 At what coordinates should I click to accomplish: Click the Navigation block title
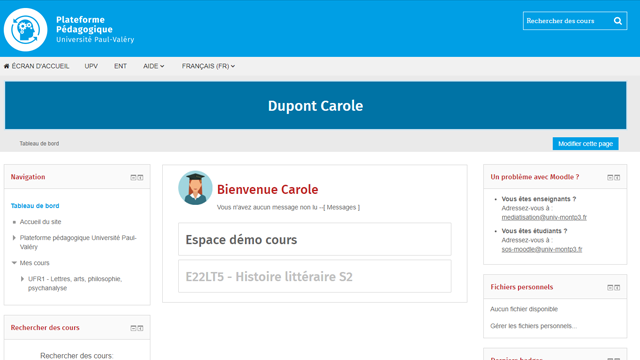click(28, 177)
